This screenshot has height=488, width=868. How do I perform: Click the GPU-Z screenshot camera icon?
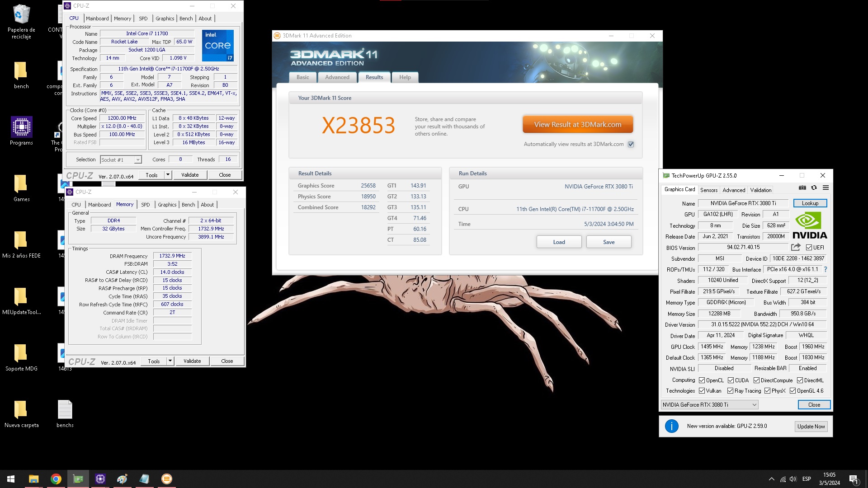[802, 188]
